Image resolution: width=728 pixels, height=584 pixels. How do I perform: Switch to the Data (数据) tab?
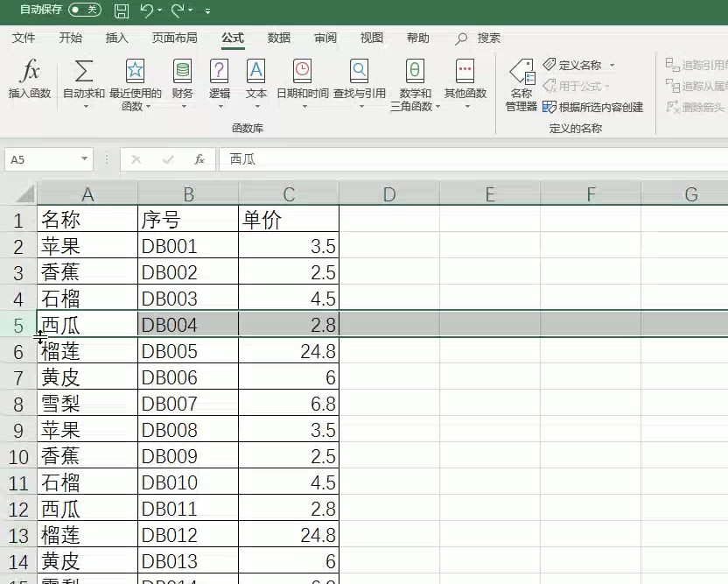click(x=279, y=38)
